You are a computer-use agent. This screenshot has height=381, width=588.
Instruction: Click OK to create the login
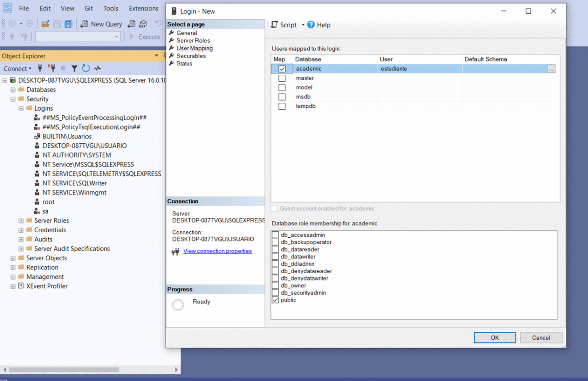(495, 337)
